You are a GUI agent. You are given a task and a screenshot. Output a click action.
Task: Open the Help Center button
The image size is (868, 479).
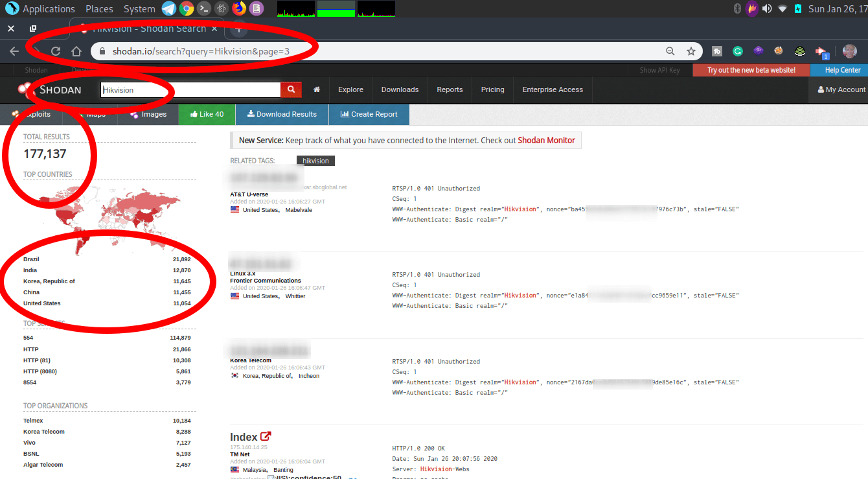click(x=839, y=70)
